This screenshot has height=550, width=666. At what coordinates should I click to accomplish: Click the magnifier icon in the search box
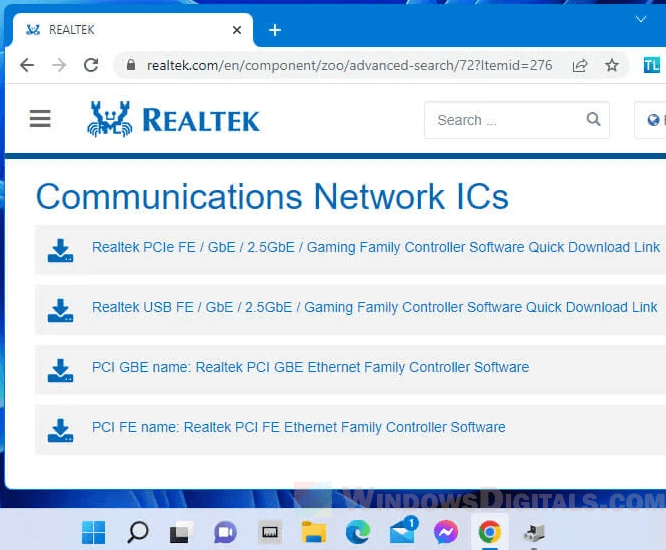pos(593,120)
